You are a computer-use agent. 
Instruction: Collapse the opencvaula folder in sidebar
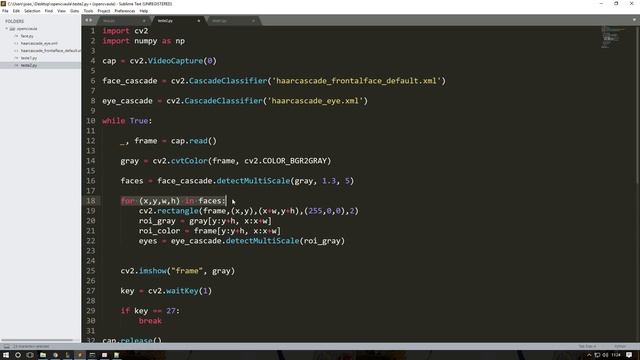[7, 29]
